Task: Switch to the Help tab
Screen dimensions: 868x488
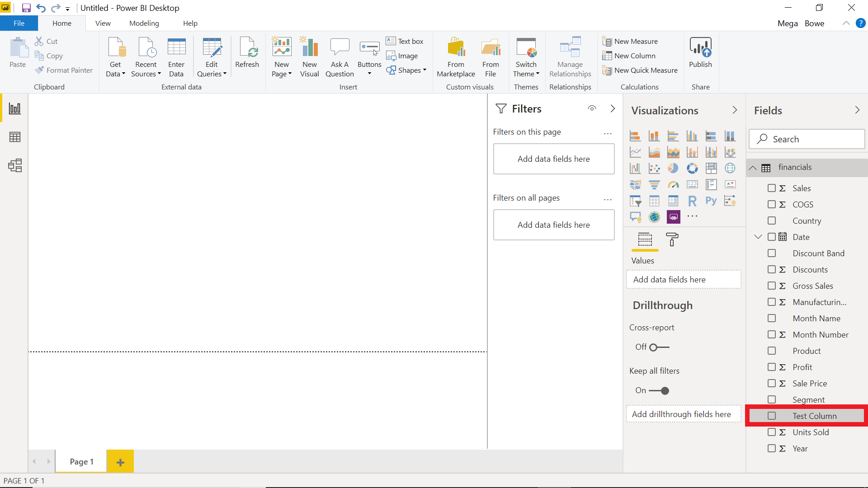Action: (x=190, y=23)
